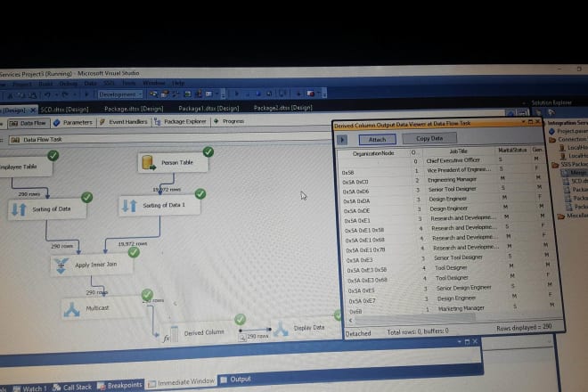Switch to the Output panel tab
Viewport: 588px width, 392px height.
pyautogui.click(x=236, y=380)
